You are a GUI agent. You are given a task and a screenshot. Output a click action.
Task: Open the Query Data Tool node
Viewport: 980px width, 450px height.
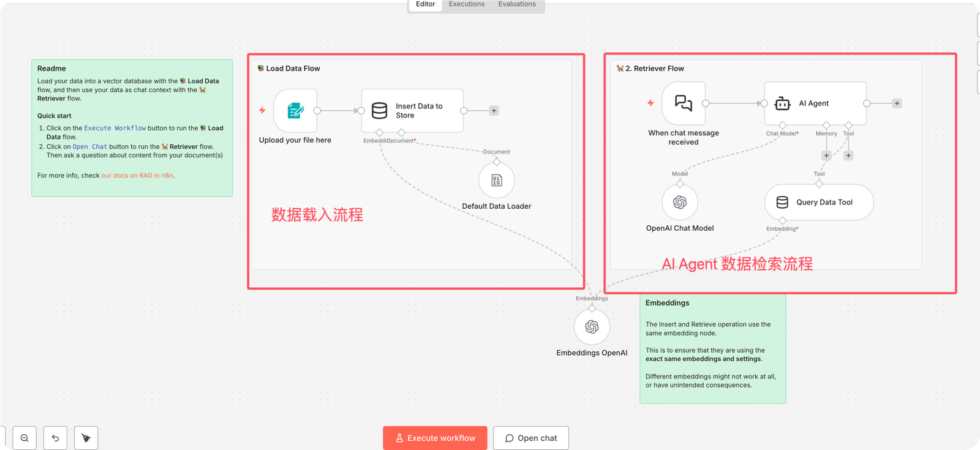[x=818, y=203]
